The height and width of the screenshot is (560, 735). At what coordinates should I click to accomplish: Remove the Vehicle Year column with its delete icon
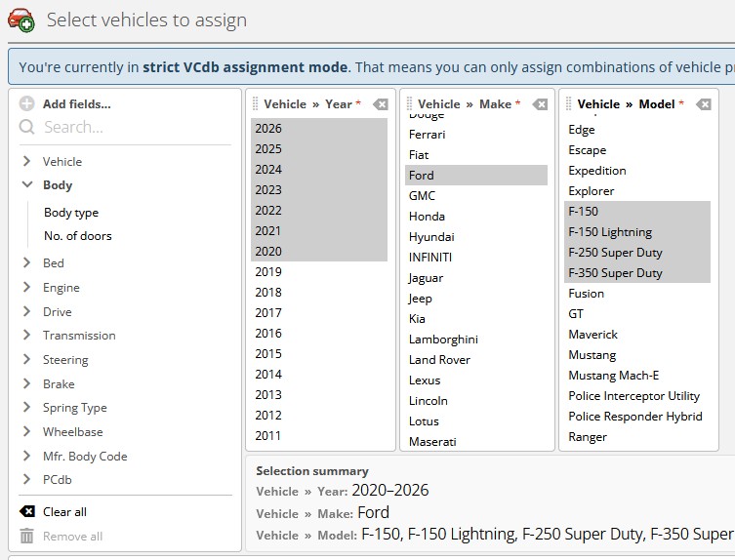[381, 104]
